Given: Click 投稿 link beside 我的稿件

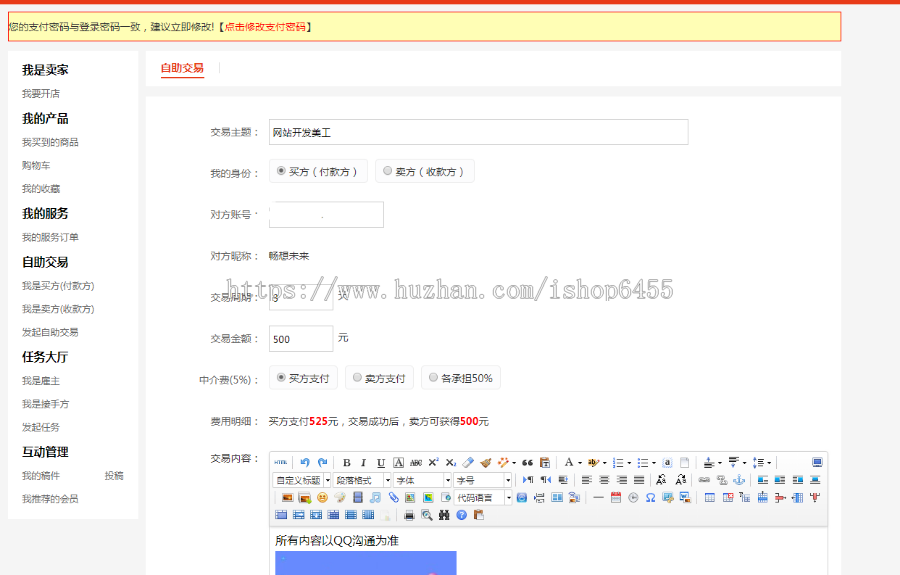Looking at the screenshot, I should point(114,476).
